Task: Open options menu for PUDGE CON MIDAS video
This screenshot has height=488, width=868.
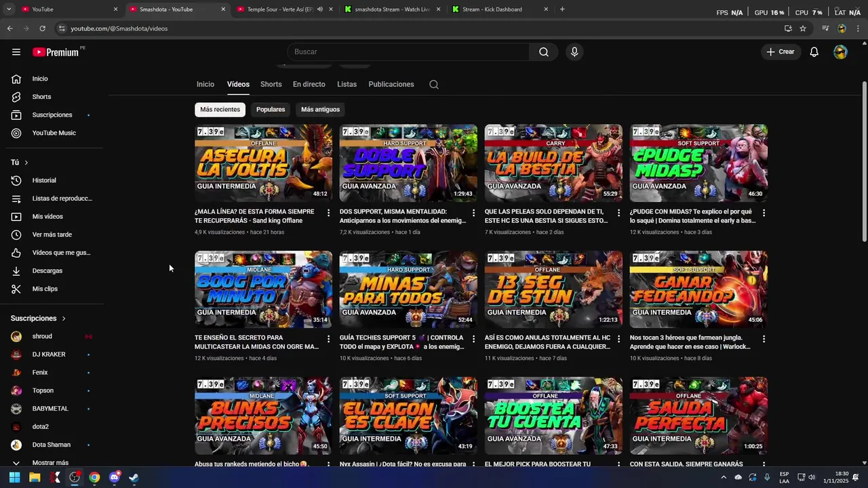Action: (764, 213)
